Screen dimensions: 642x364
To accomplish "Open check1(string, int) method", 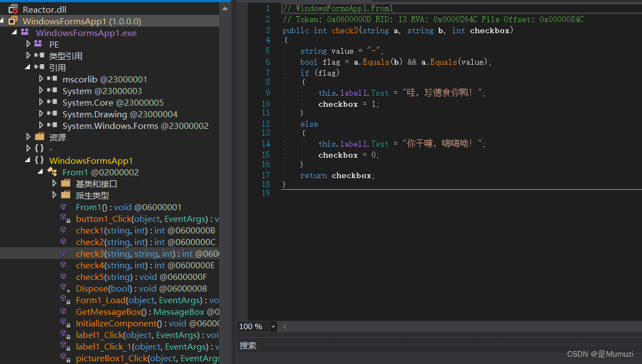I will click(146, 231).
